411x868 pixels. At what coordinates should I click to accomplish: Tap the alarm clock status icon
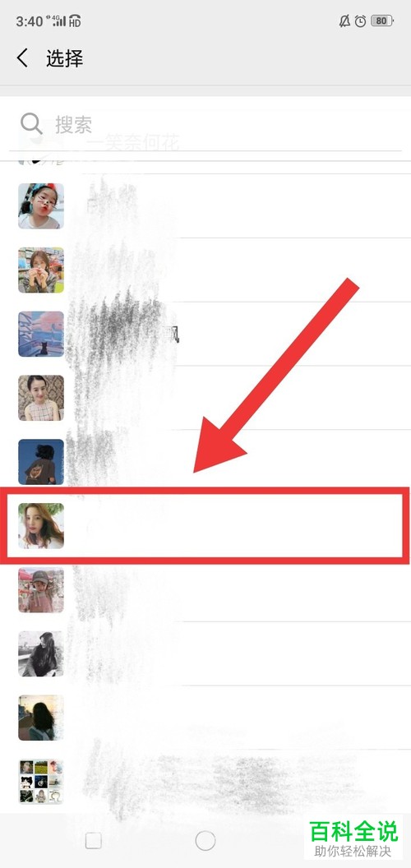click(360, 21)
